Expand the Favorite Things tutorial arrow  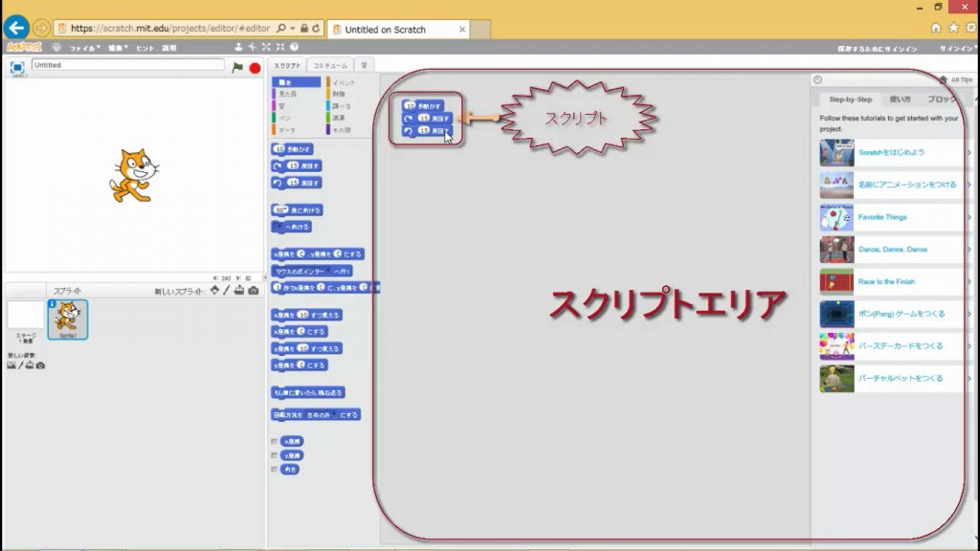click(x=969, y=217)
